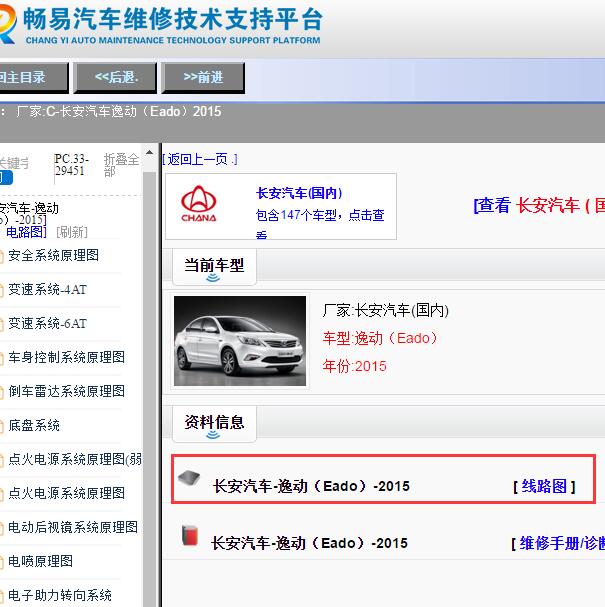This screenshot has height=607, width=605.
Task: Click 长安汽车-逸动（Eado）-2015 text in 维修手册 row
Action: coord(309,543)
